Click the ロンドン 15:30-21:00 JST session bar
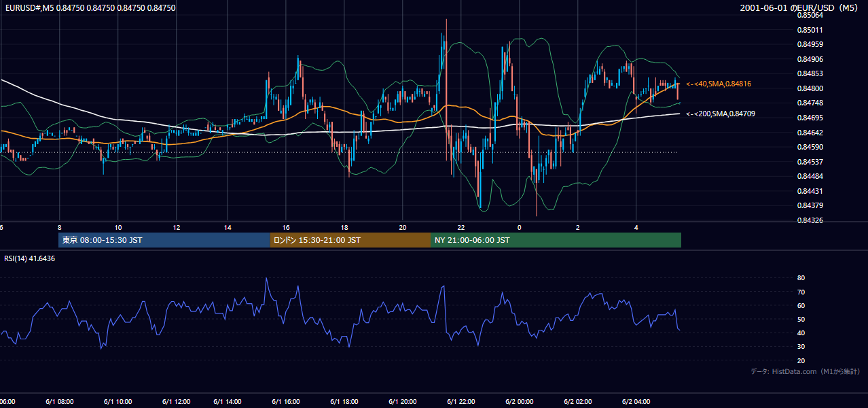This screenshot has width=868, height=408. (350, 240)
